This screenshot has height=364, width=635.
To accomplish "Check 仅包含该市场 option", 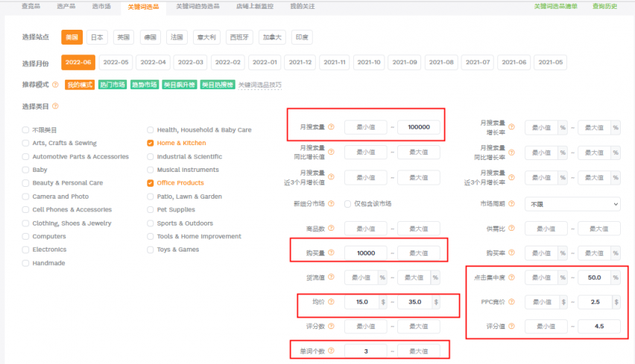I will [347, 204].
